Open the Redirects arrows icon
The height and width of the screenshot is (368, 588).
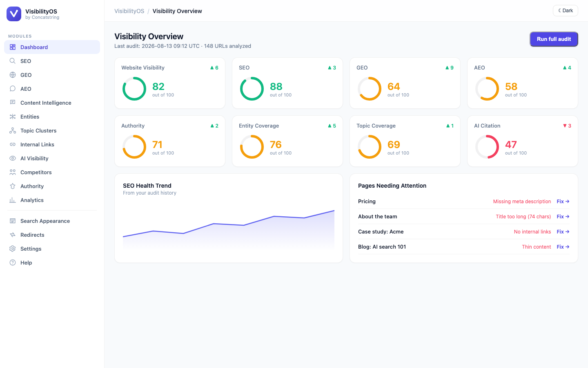tap(13, 235)
